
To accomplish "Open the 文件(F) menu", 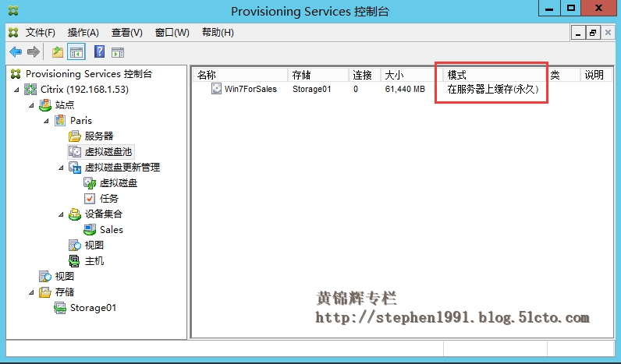I will point(41,33).
